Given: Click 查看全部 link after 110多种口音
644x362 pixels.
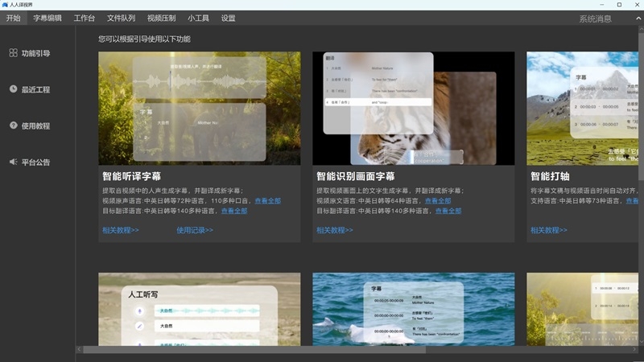Looking at the screenshot, I should click(x=268, y=200).
